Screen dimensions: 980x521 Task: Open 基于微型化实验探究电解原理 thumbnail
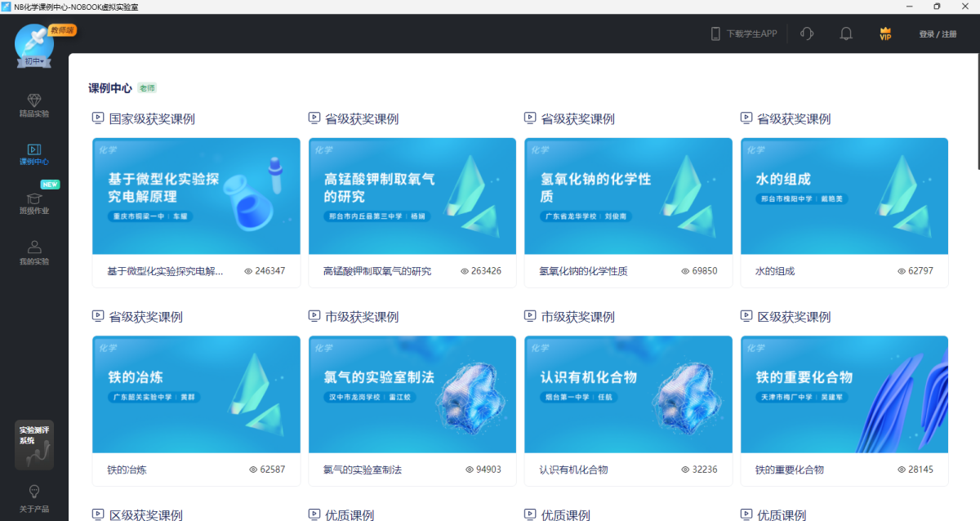pos(196,196)
